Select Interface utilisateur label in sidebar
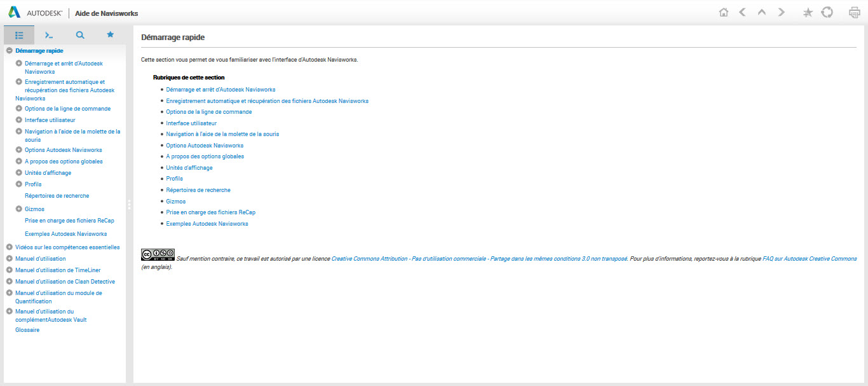Image resolution: width=868 pixels, height=386 pixels. (50, 120)
